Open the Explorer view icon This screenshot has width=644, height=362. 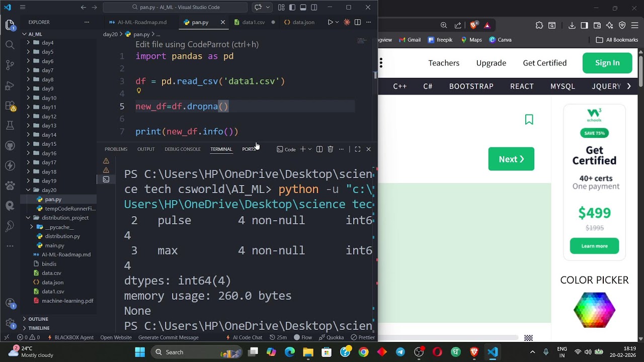click(10, 25)
